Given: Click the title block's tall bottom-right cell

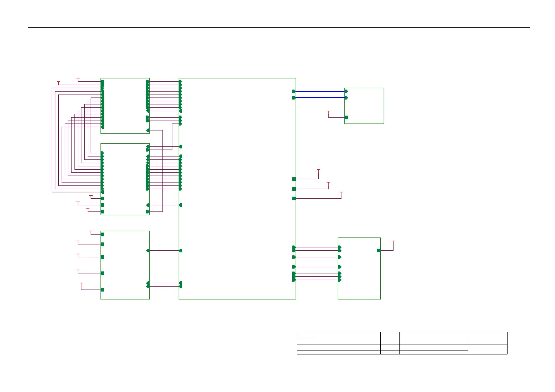Looking at the screenshot, I should pyautogui.click(x=492, y=349).
